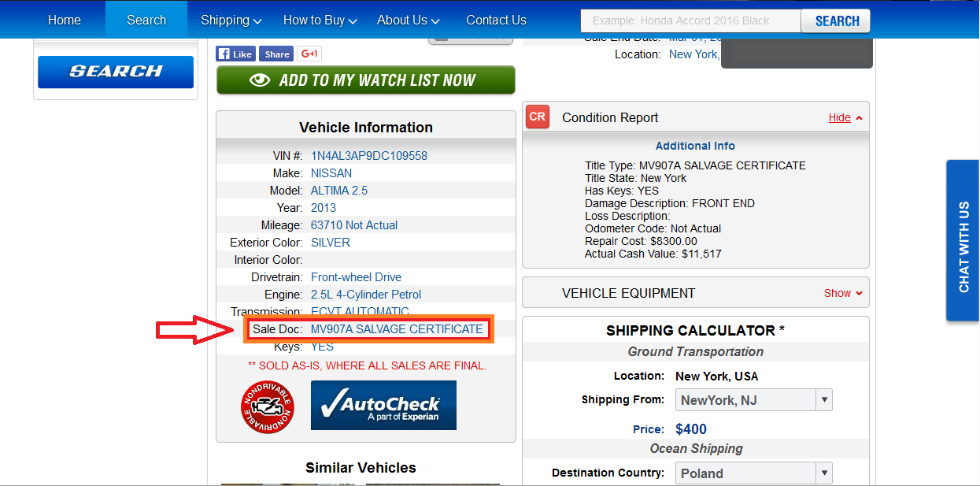
Task: Add vehicle to my watch list
Action: (x=366, y=80)
